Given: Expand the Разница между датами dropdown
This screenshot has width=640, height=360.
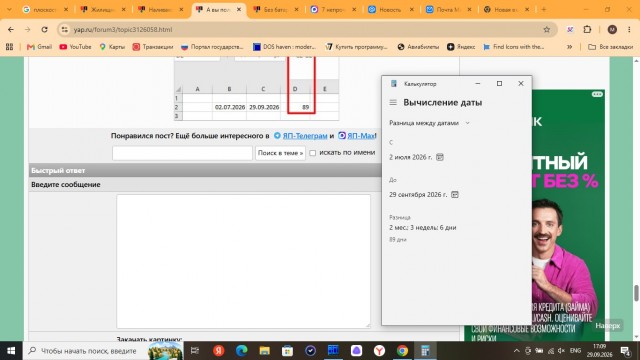Looking at the screenshot, I should 429,123.
